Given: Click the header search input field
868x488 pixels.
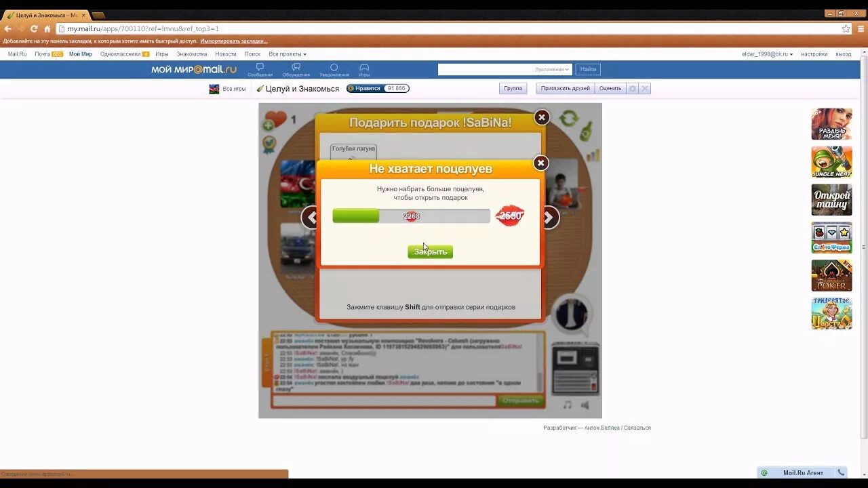Looking at the screenshot, I should (x=484, y=69).
